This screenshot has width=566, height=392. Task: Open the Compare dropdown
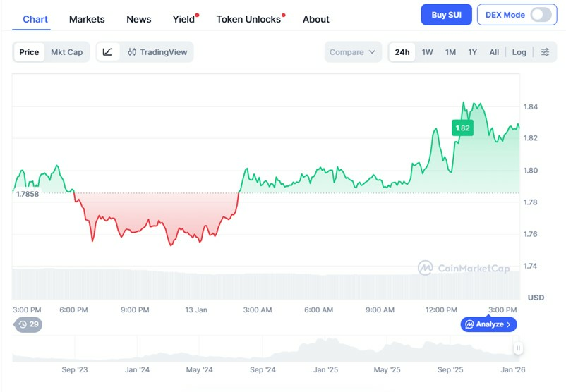click(352, 52)
